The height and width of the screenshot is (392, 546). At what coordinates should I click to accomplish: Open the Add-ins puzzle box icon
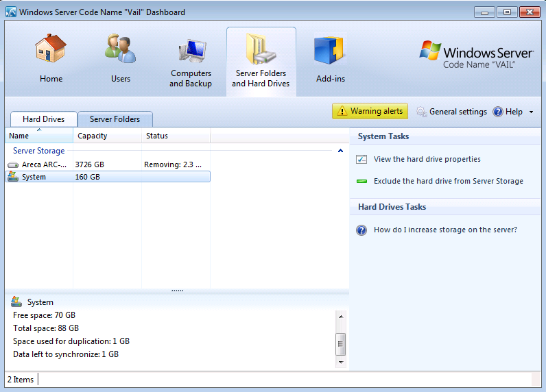click(x=329, y=50)
